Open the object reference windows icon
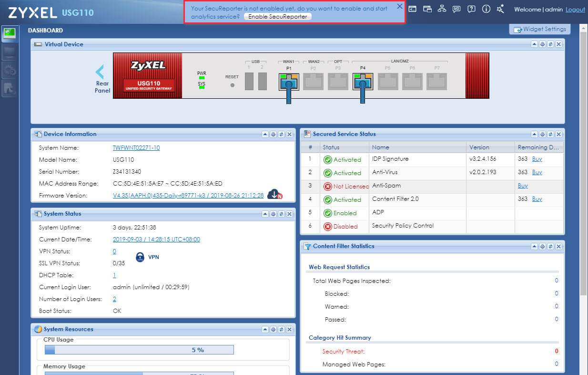Viewport: 588px width, 375px height. [x=427, y=9]
